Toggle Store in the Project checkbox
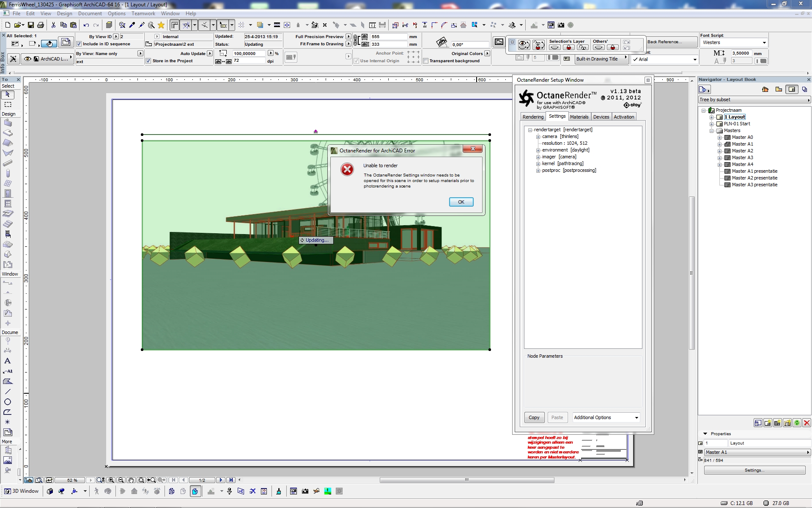 [x=148, y=61]
